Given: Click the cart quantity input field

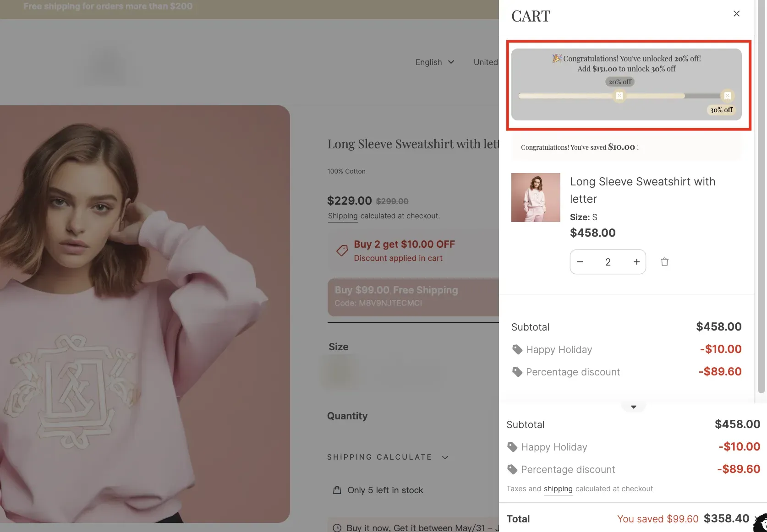Looking at the screenshot, I should pos(608,262).
